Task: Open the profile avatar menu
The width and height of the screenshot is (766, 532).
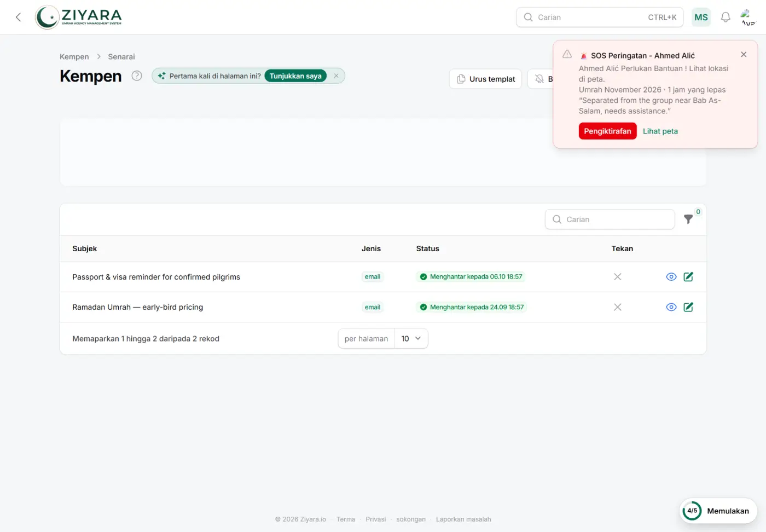Action: 748,17
